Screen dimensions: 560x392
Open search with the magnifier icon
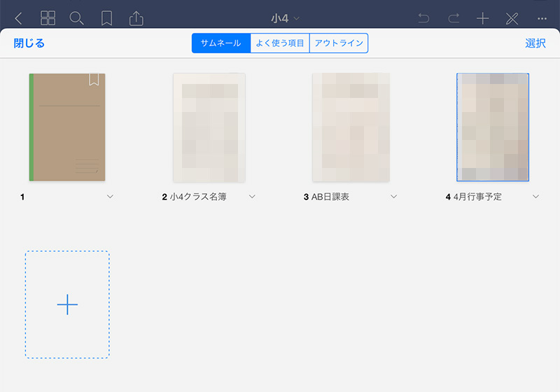click(x=76, y=18)
